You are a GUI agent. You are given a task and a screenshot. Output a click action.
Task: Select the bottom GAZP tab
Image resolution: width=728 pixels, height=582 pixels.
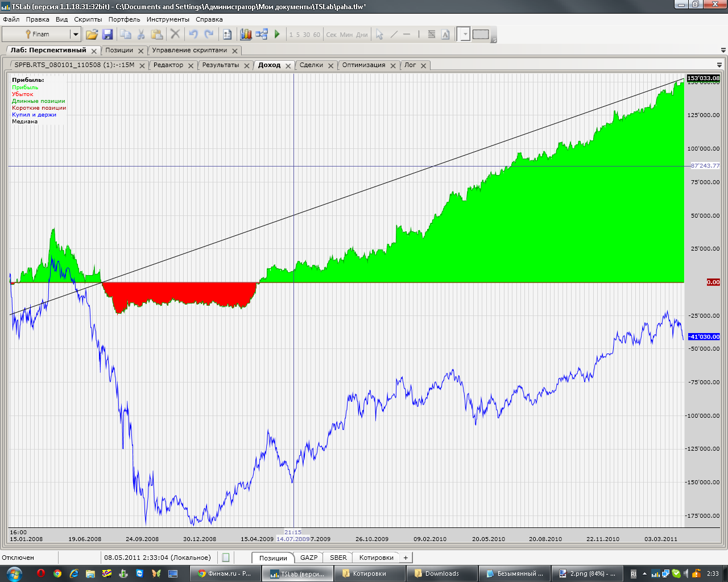click(x=309, y=558)
